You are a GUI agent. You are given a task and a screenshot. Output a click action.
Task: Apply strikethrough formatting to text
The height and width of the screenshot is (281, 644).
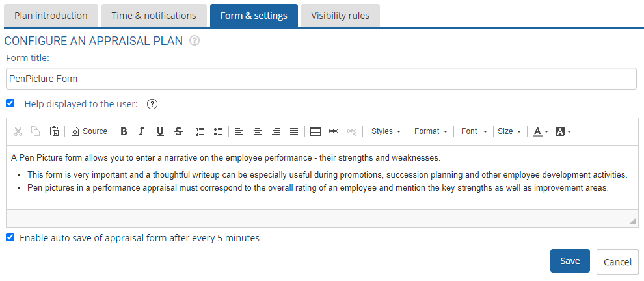click(x=178, y=131)
